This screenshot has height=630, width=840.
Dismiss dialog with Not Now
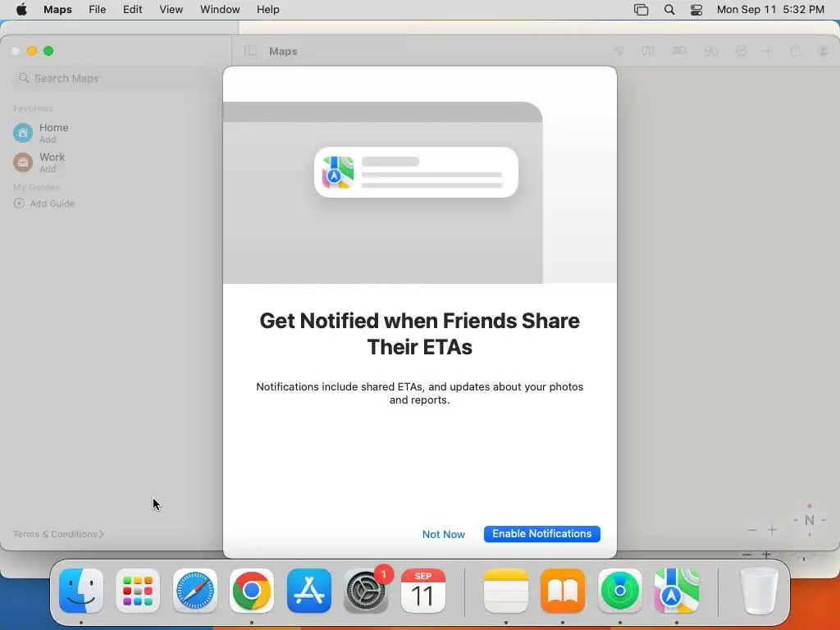(443, 534)
